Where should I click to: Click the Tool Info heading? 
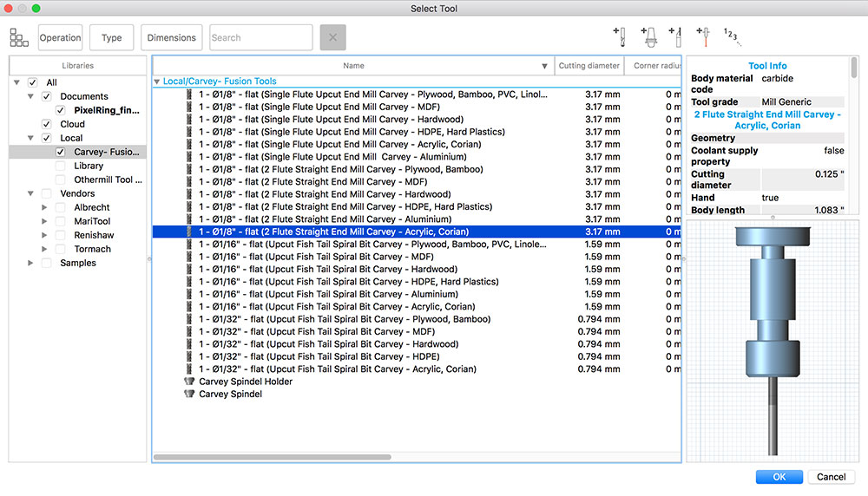click(767, 66)
